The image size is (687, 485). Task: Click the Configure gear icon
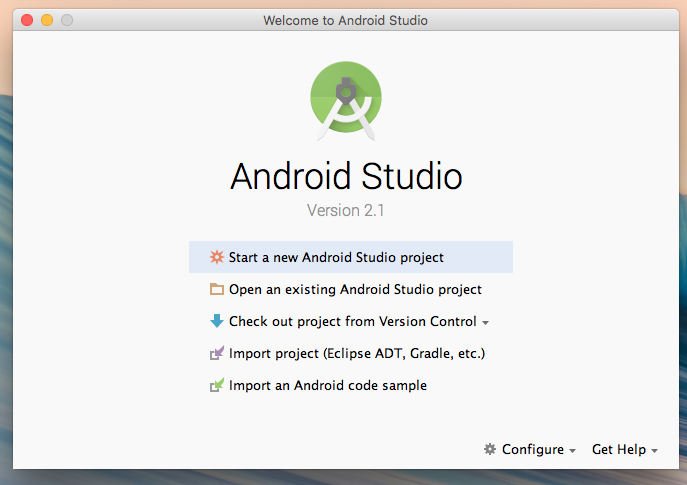click(x=490, y=450)
